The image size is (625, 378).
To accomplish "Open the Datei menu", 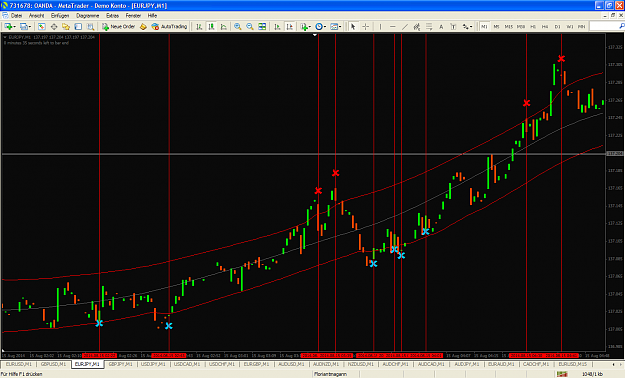I will point(16,16).
